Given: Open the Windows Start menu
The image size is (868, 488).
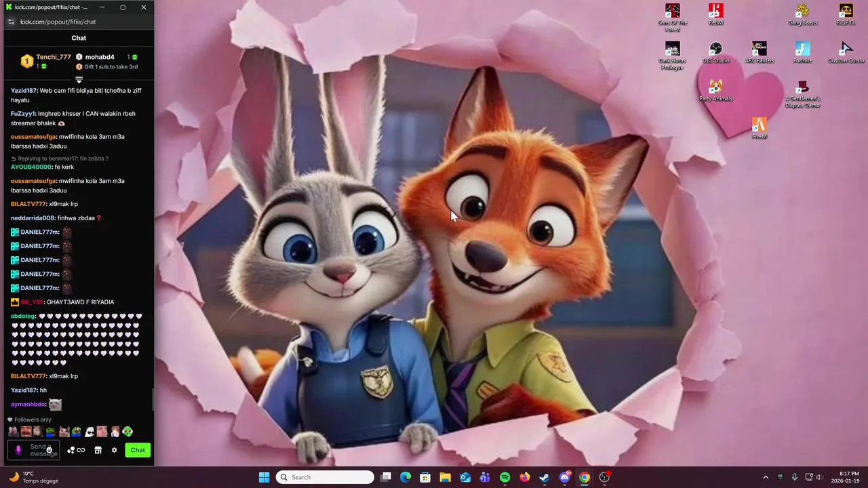Looking at the screenshot, I should 264,477.
